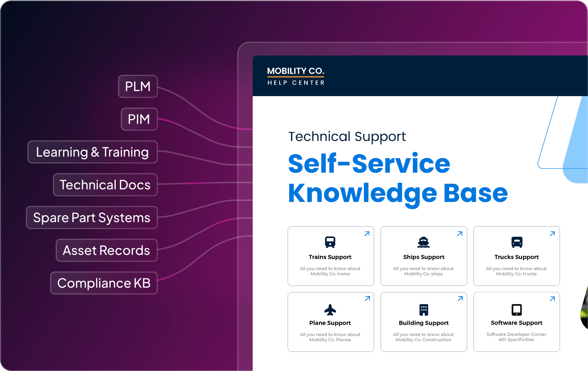Open Trains Support via its arrow icon
Screen dimensions: 588x371
click(x=367, y=234)
